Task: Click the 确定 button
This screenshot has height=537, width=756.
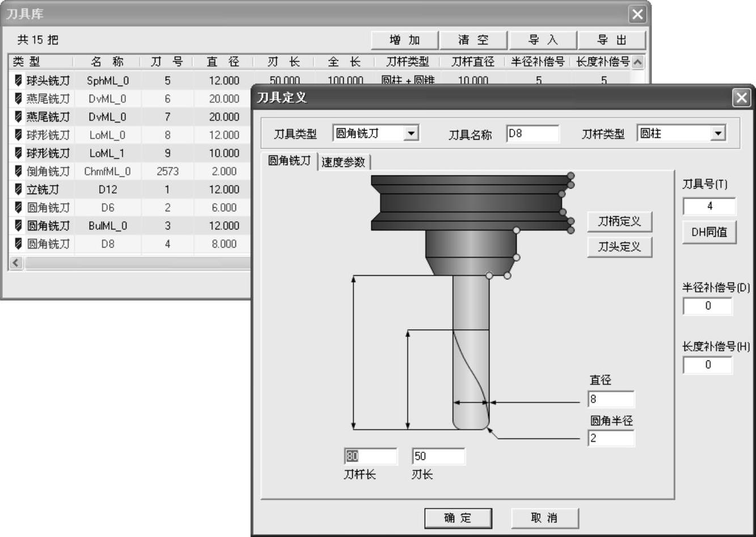Action: 458,518
